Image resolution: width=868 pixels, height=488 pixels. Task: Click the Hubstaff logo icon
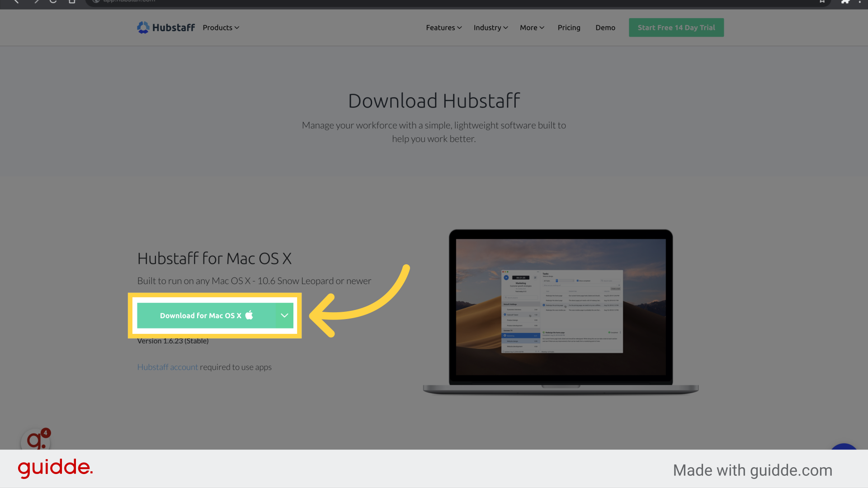[143, 27]
